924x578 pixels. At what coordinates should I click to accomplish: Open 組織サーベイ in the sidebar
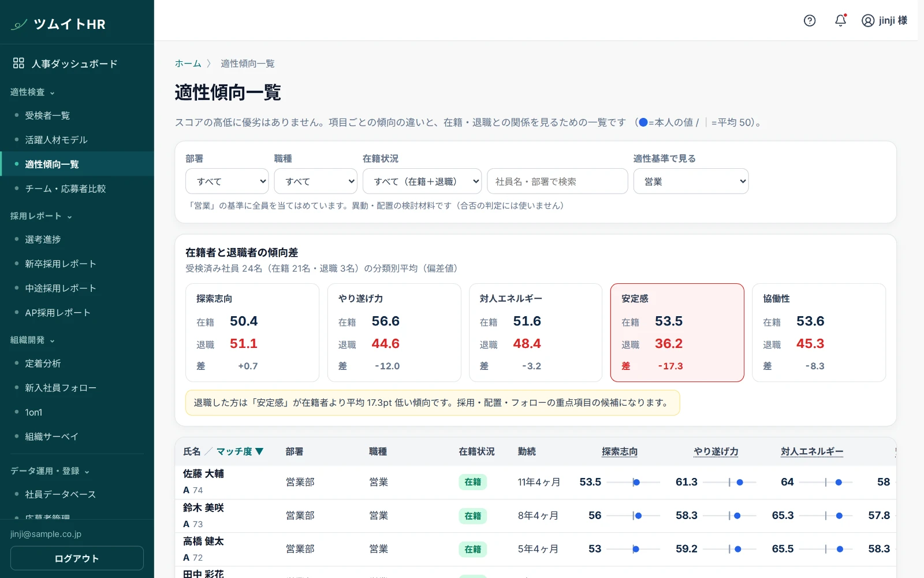(77, 437)
